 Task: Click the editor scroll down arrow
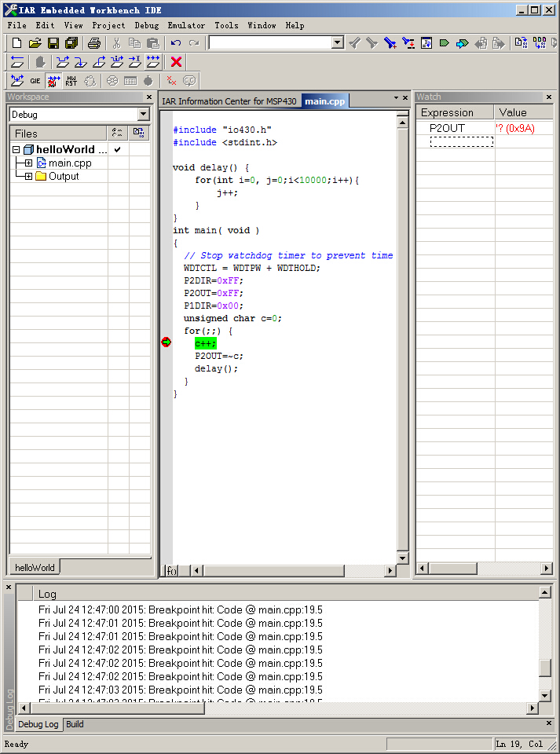(x=402, y=558)
